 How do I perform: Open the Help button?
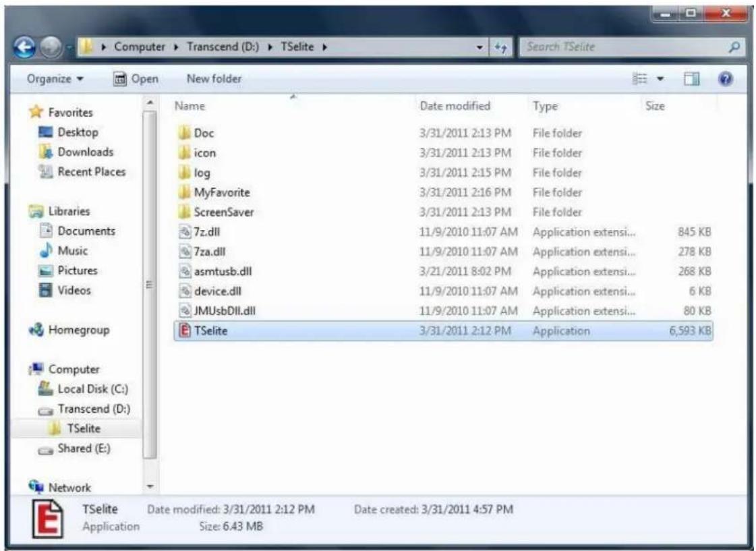tap(726, 79)
